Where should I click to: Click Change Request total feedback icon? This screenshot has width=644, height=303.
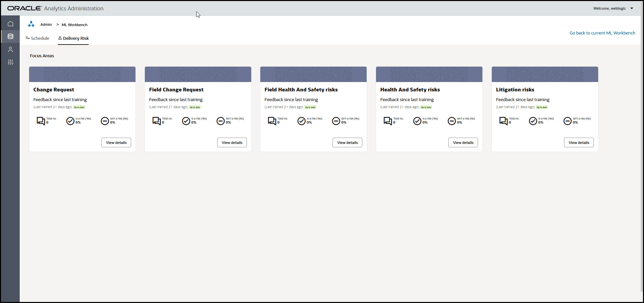(x=41, y=121)
